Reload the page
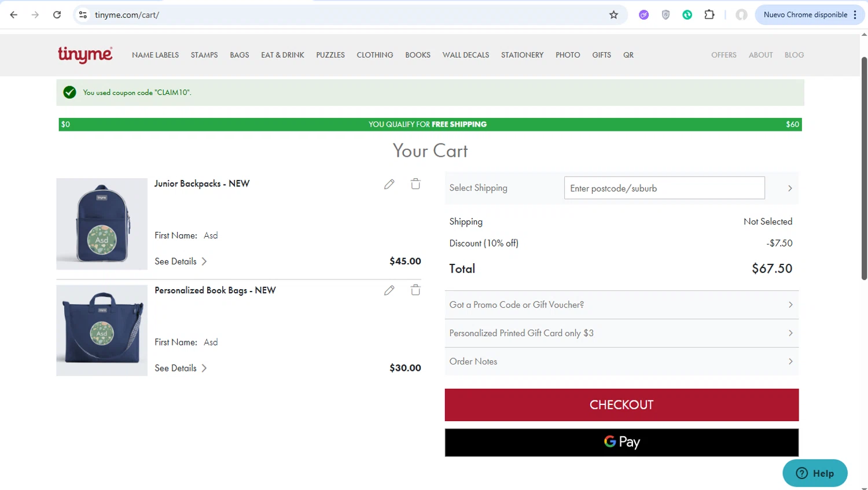868x490 pixels. pyautogui.click(x=57, y=15)
